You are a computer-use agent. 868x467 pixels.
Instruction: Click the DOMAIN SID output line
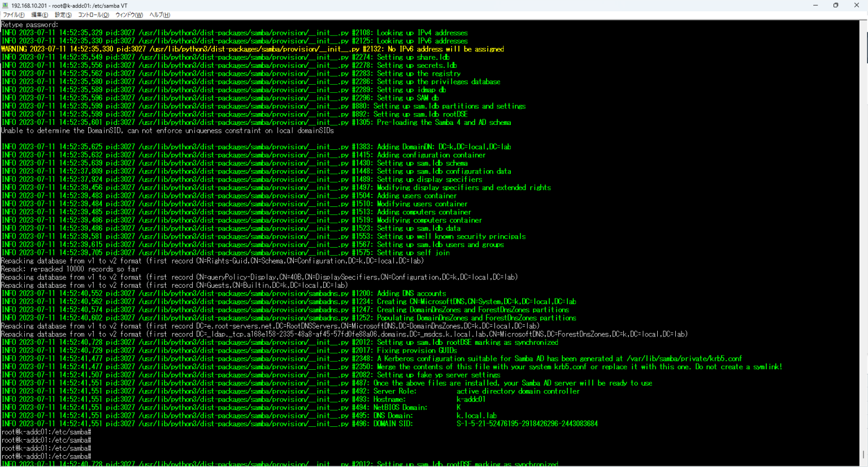tap(300, 423)
